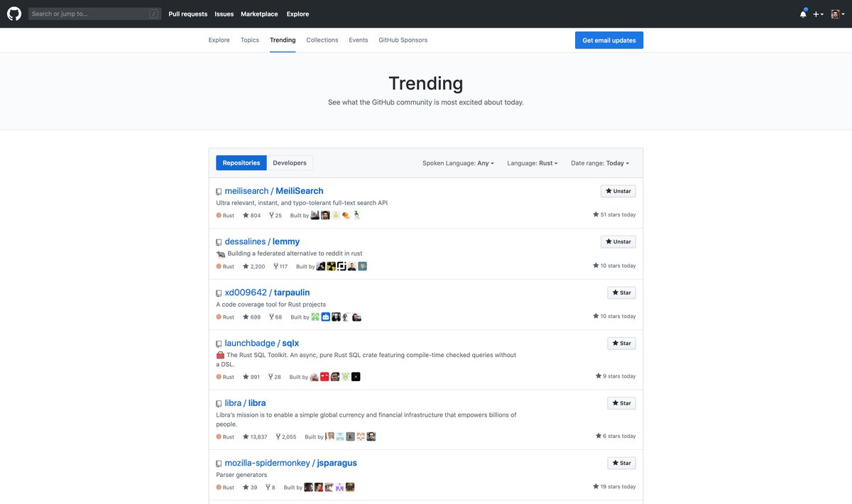
Task: Click the '19 stars today' text
Action: 615,487
